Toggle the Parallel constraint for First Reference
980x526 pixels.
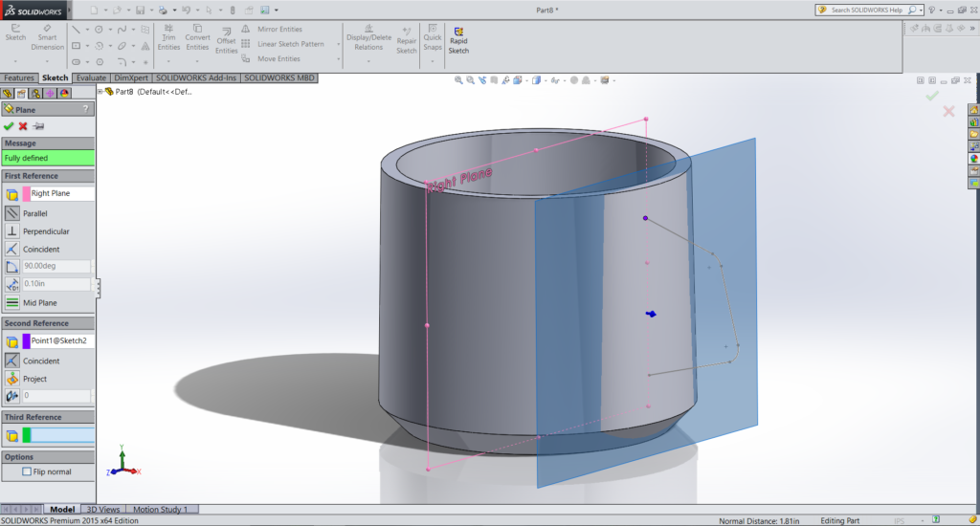coord(11,213)
